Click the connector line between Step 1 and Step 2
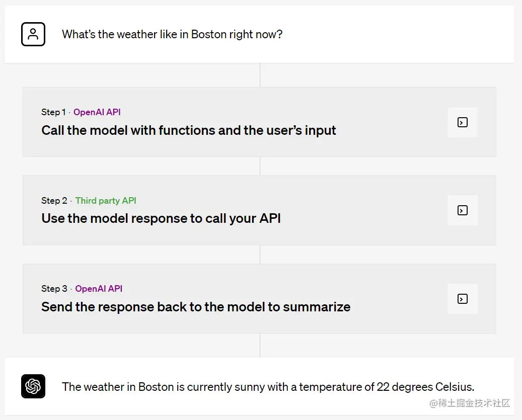The width and height of the screenshot is (522, 420). click(x=260, y=166)
